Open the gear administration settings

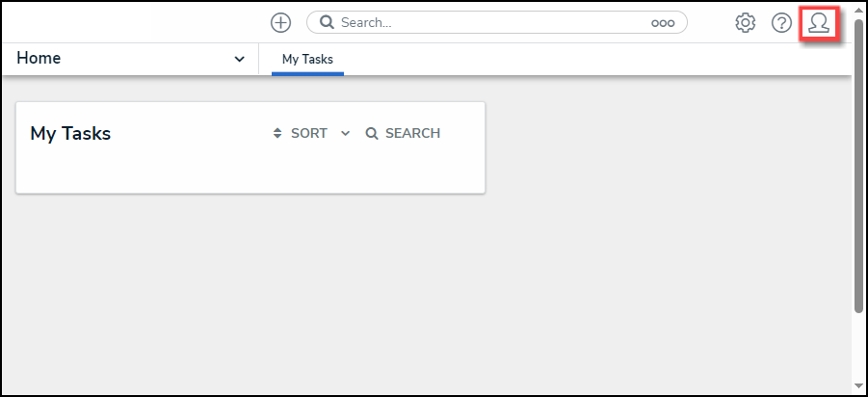745,22
